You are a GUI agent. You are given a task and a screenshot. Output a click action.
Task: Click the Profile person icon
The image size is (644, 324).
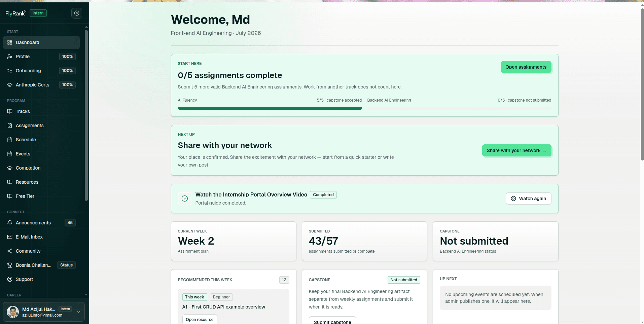10,57
